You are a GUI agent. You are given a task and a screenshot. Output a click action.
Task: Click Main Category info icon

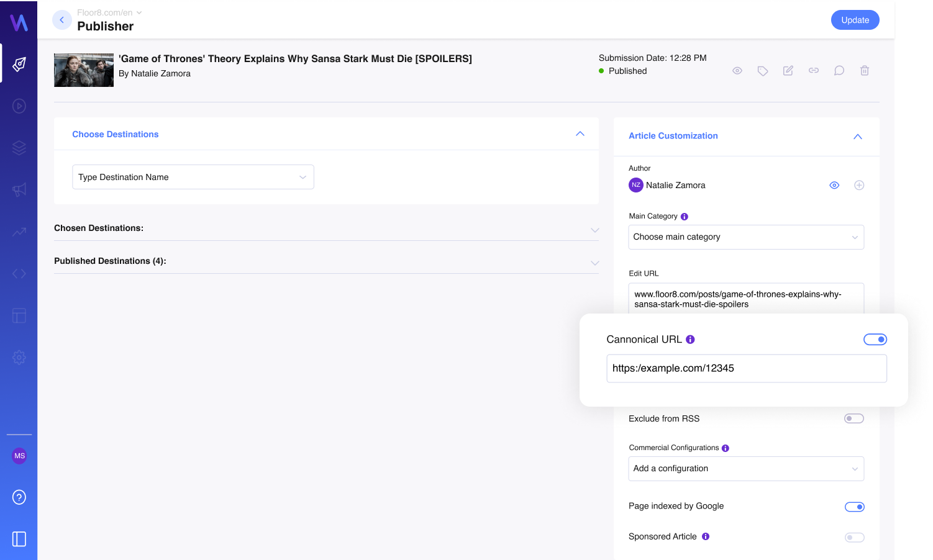(685, 217)
